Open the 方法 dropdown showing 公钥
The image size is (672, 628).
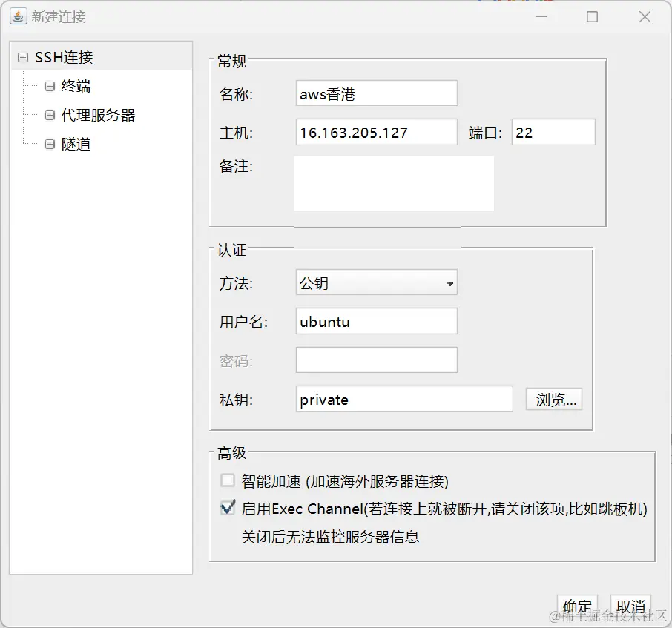(x=376, y=282)
